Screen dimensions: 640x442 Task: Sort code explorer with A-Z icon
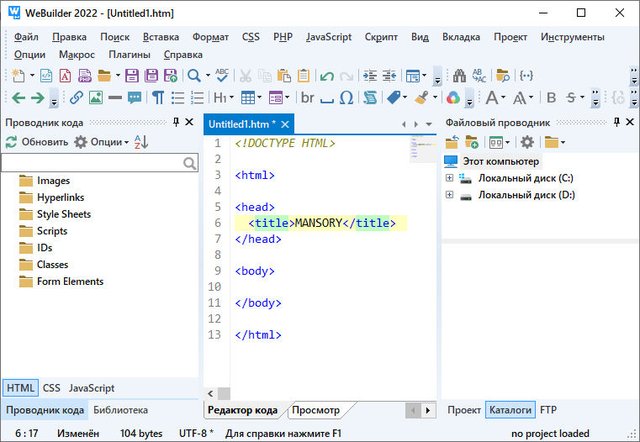tap(141, 142)
